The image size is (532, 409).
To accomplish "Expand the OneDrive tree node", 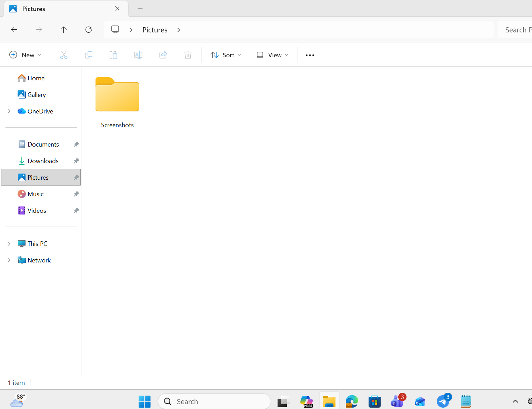I will [x=9, y=111].
